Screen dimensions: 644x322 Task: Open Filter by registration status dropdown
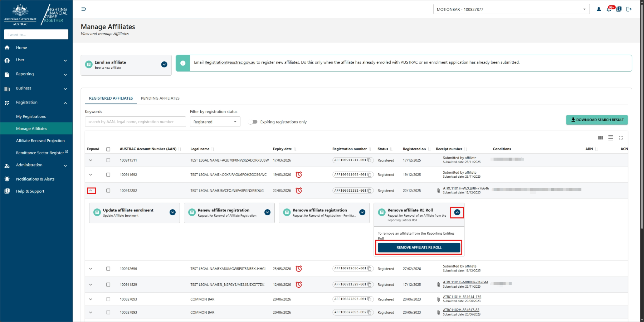click(x=215, y=122)
